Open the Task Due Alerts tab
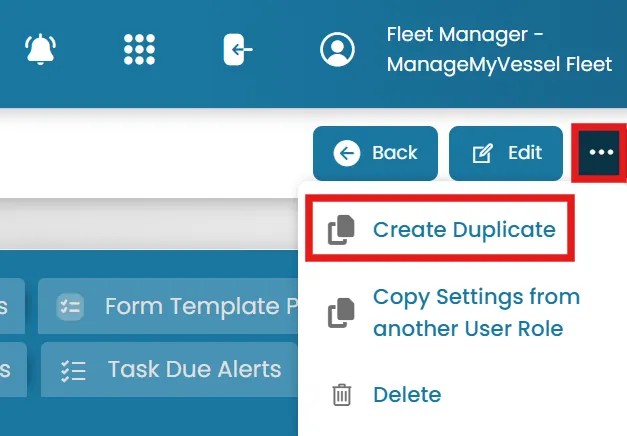The height and width of the screenshot is (436, 627). coord(170,369)
